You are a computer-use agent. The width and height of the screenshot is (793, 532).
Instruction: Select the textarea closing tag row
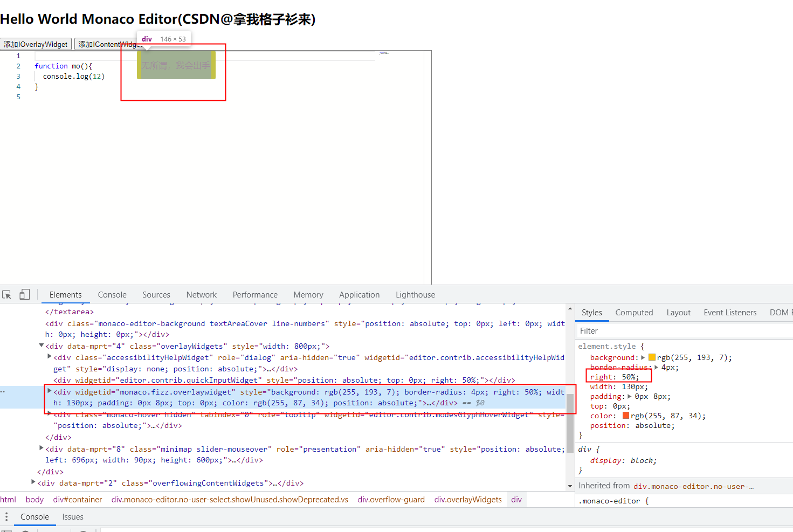70,312
